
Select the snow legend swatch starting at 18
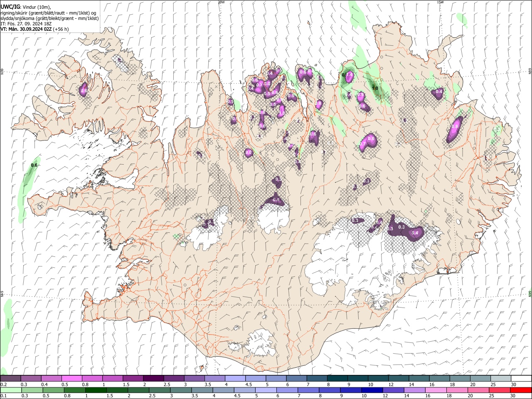459,378
